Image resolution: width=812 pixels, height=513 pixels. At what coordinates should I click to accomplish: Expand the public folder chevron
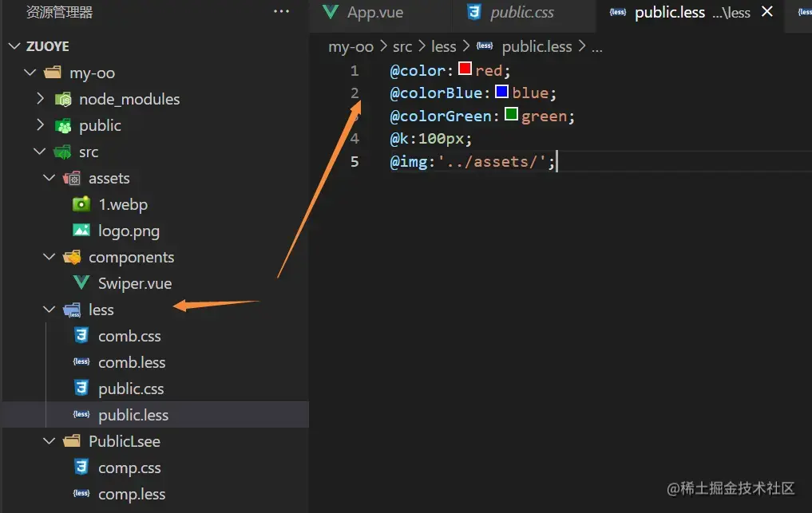[41, 124]
